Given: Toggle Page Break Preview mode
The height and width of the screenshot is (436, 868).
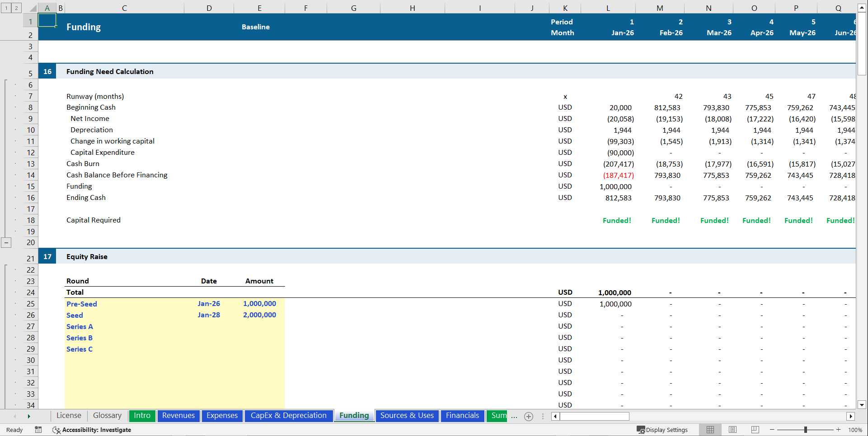Looking at the screenshot, I should [755, 430].
